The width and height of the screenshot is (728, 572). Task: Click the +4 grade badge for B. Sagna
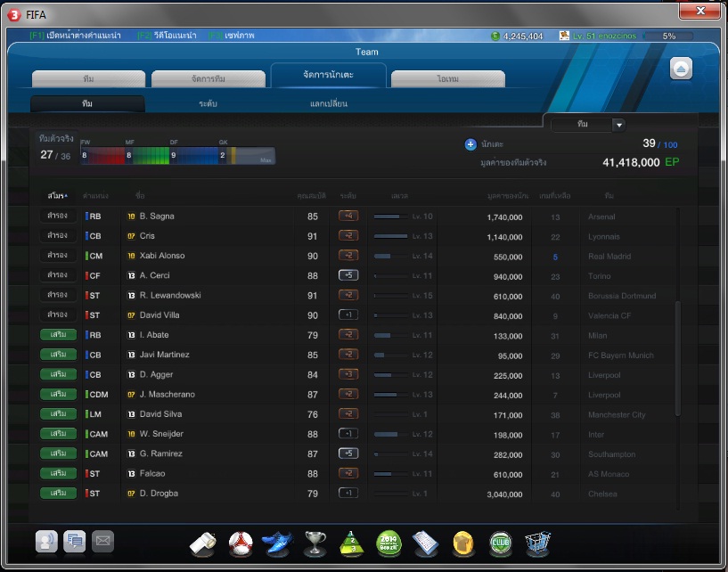[348, 216]
